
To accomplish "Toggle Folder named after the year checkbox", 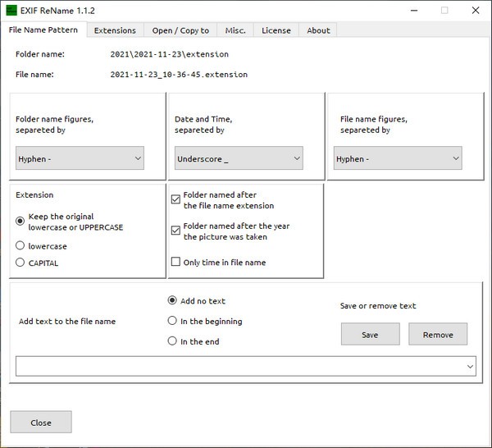I will click(175, 231).
